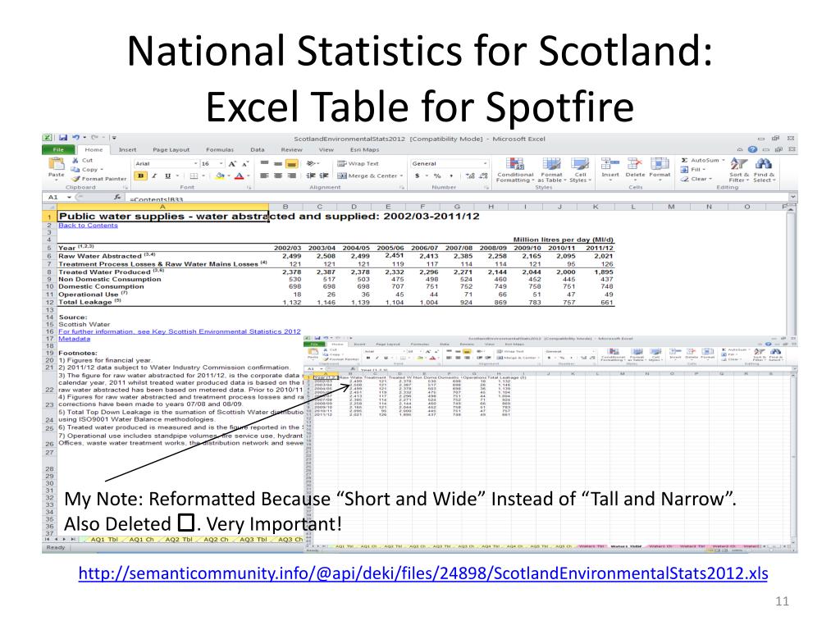This screenshot has width=840, height=630.
Task: Switch to the Formulas tab
Action: click(x=220, y=149)
